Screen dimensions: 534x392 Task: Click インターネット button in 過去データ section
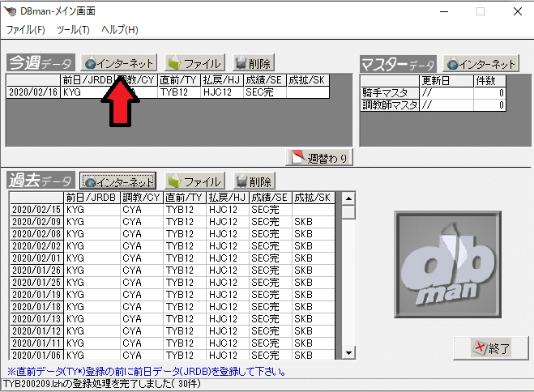click(117, 181)
